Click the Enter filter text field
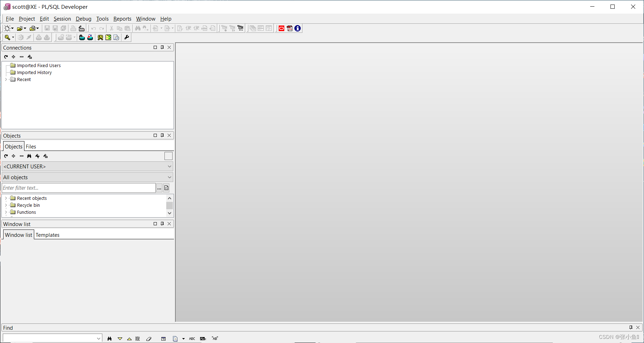Image resolution: width=644 pixels, height=343 pixels. tap(79, 188)
